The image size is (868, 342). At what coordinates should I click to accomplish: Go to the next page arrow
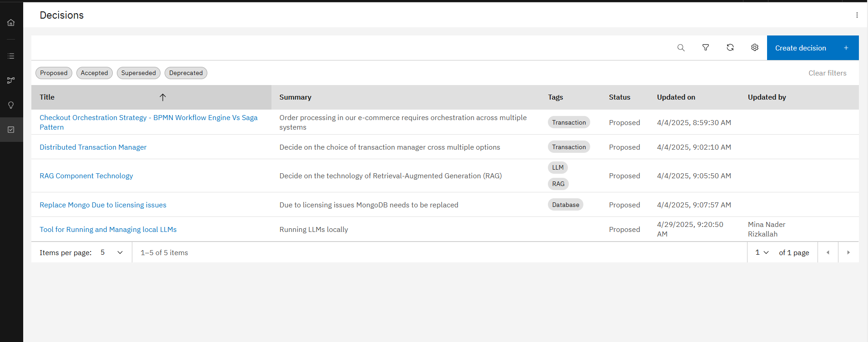point(848,252)
